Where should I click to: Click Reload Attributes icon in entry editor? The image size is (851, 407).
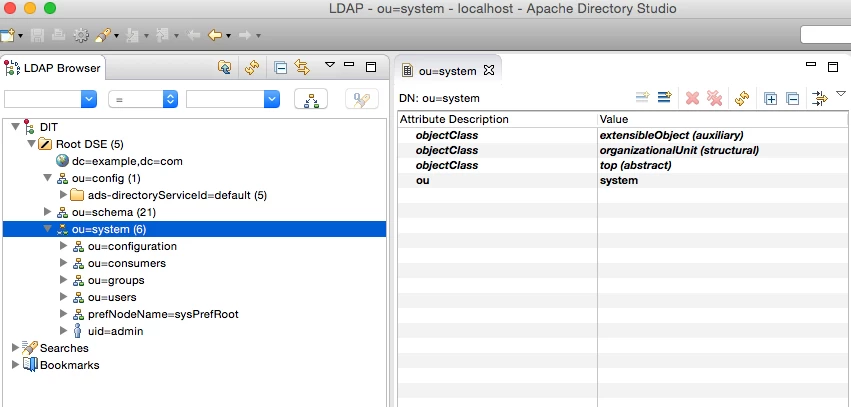click(742, 98)
